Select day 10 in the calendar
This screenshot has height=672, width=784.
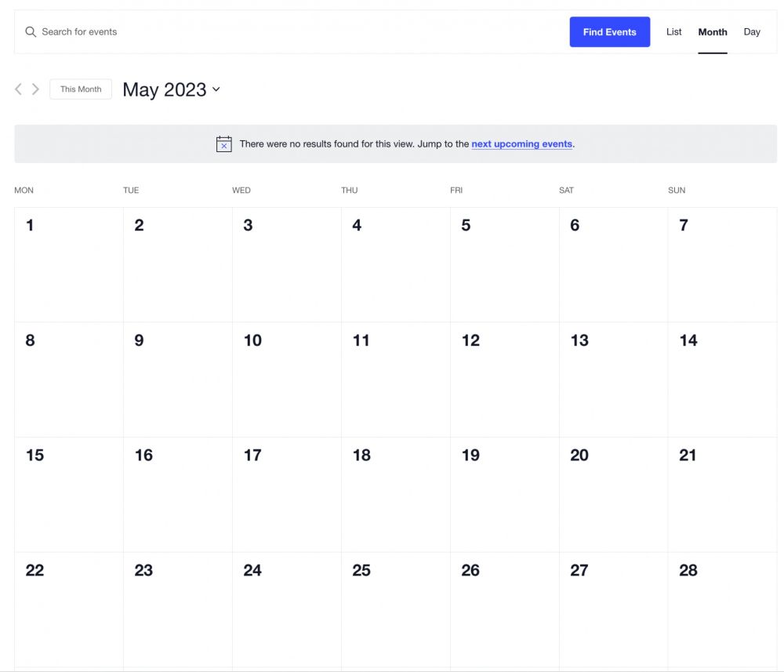[252, 340]
